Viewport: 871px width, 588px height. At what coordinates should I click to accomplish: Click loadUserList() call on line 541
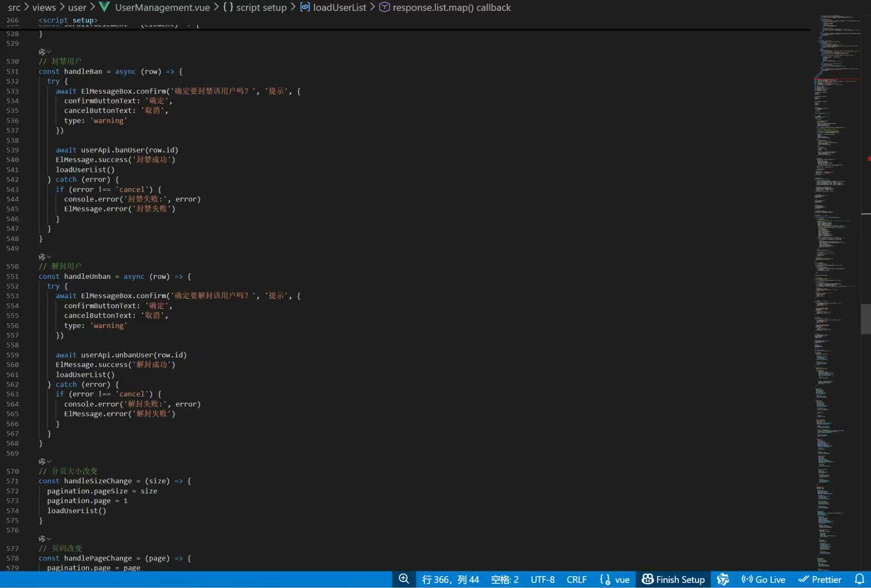tap(85, 170)
